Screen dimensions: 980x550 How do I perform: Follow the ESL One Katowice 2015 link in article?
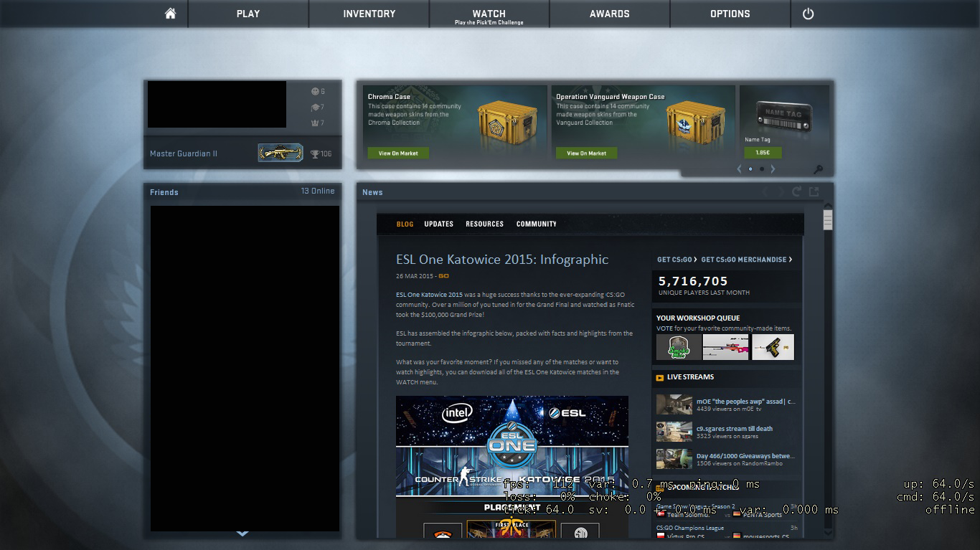coord(429,295)
